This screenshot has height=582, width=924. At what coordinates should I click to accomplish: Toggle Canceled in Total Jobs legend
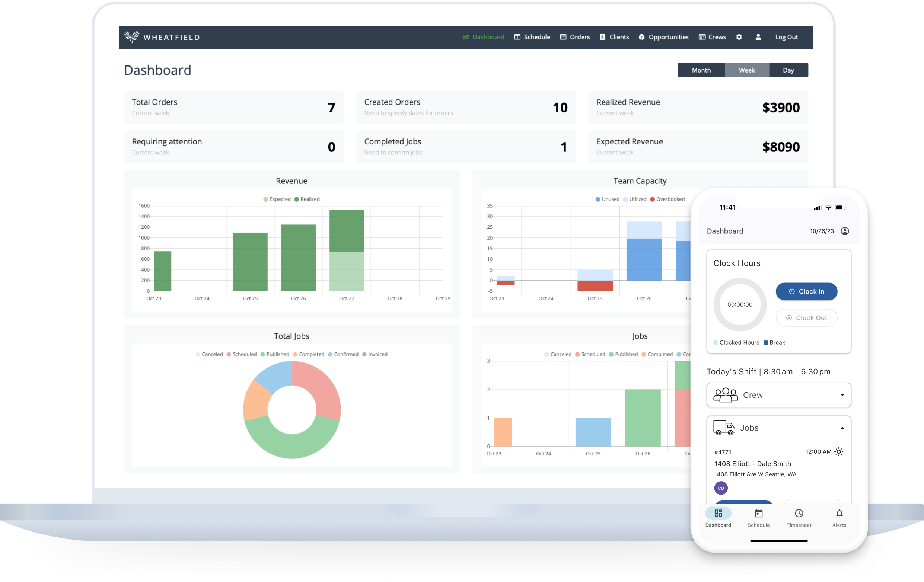coord(209,354)
